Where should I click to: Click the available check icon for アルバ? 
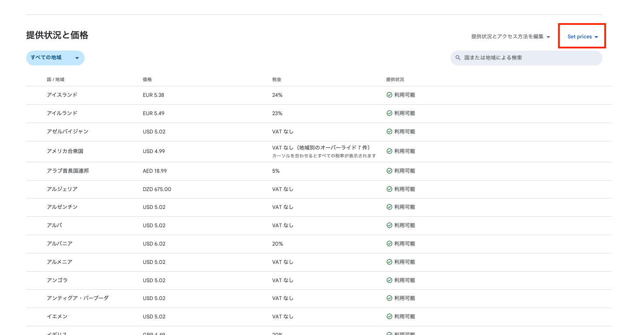[x=389, y=226]
